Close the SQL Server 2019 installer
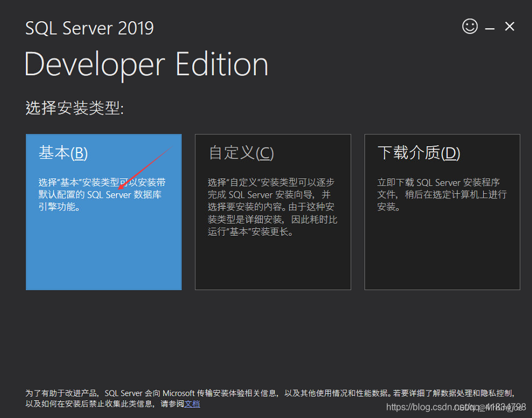 509,26
